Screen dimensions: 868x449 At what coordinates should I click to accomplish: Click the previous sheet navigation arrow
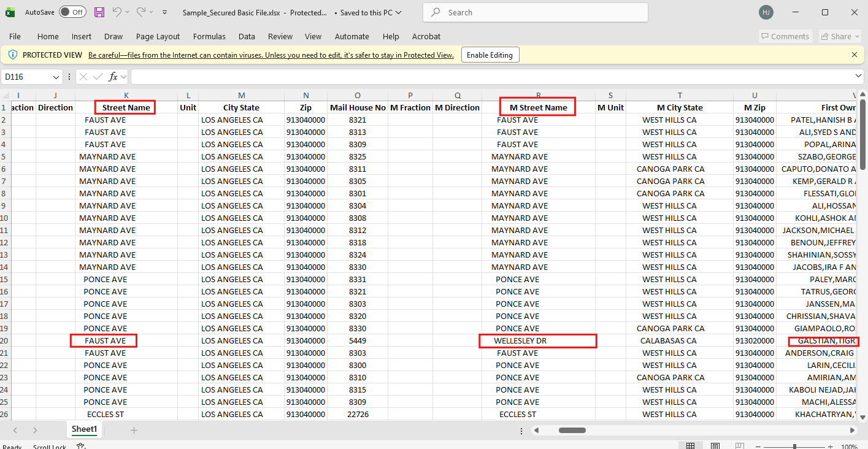(x=15, y=430)
